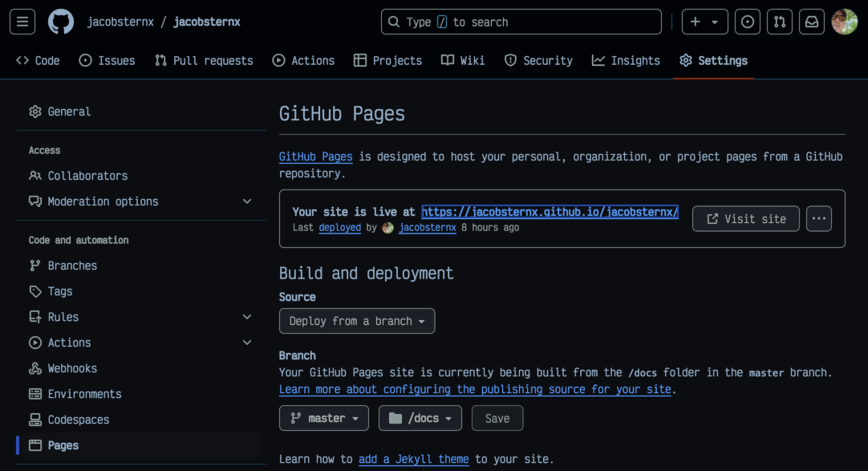
Task: Open the Deploy from a branch dropdown
Action: tap(357, 321)
